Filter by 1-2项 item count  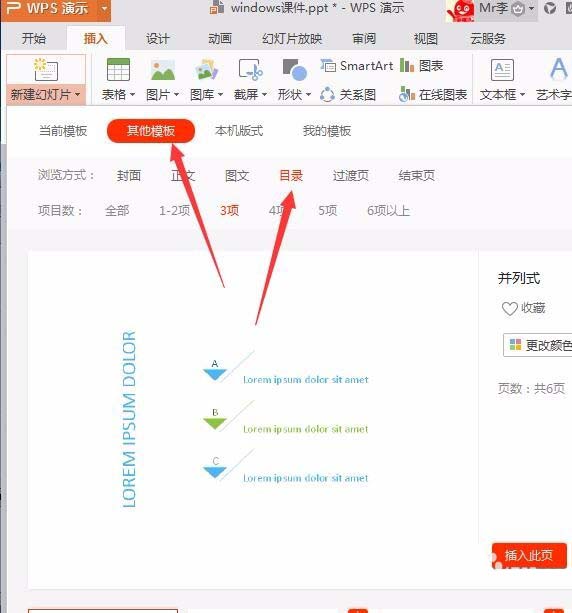(x=174, y=211)
